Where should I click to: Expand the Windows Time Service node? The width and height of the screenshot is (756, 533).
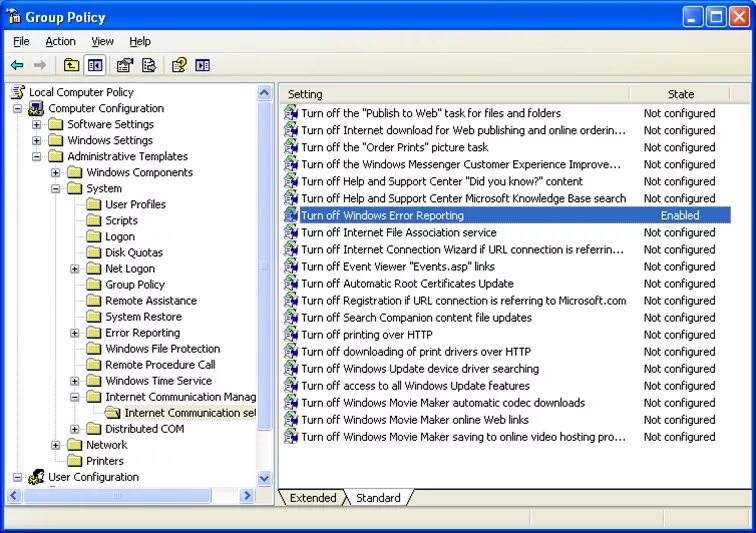[x=75, y=381]
